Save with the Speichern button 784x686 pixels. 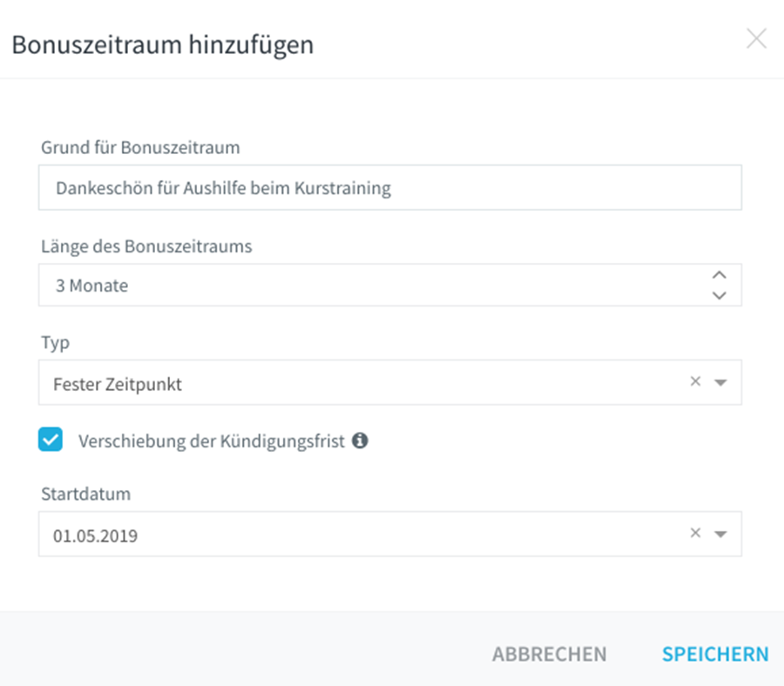coord(715,654)
